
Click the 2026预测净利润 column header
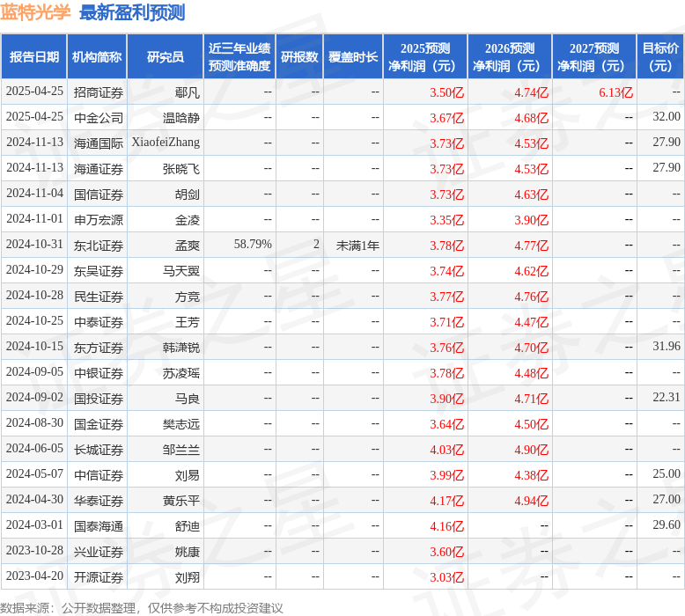[x=510, y=56]
